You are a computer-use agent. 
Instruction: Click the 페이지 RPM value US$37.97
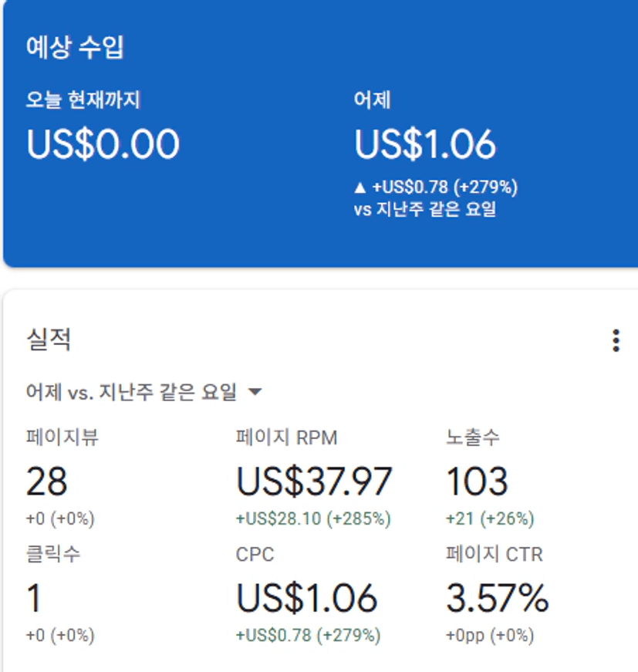pos(314,481)
